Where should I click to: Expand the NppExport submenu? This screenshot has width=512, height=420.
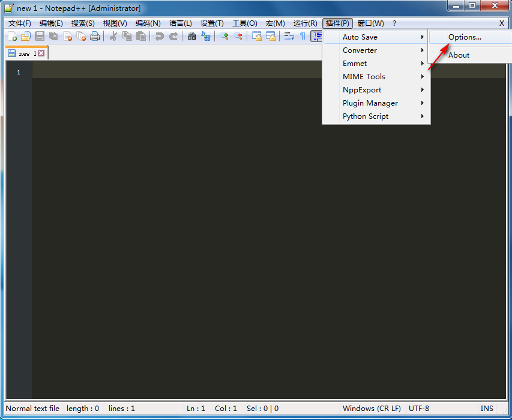pyautogui.click(x=376, y=90)
